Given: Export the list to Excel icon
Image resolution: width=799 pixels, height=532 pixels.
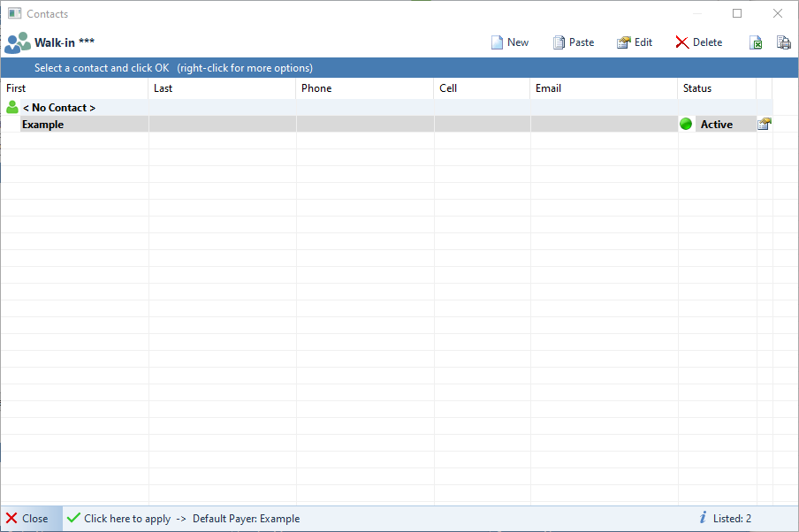Looking at the screenshot, I should pyautogui.click(x=756, y=42).
